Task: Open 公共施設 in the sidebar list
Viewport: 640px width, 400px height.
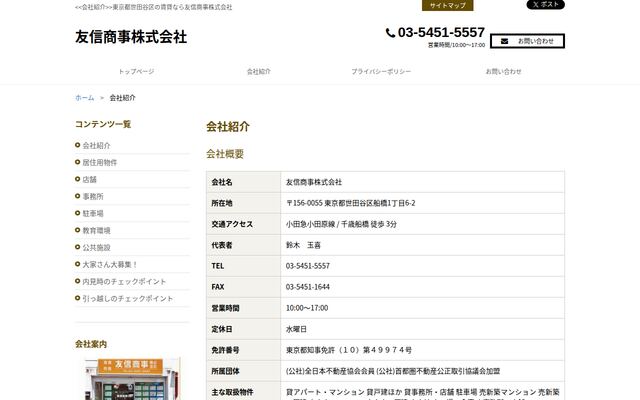Action: 96,248
